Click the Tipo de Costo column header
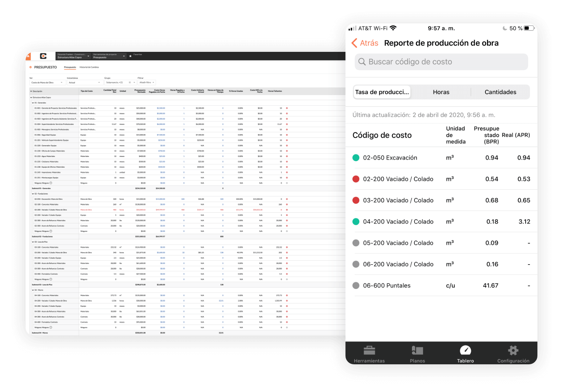Screen dimensions: 563x392 (86, 91)
